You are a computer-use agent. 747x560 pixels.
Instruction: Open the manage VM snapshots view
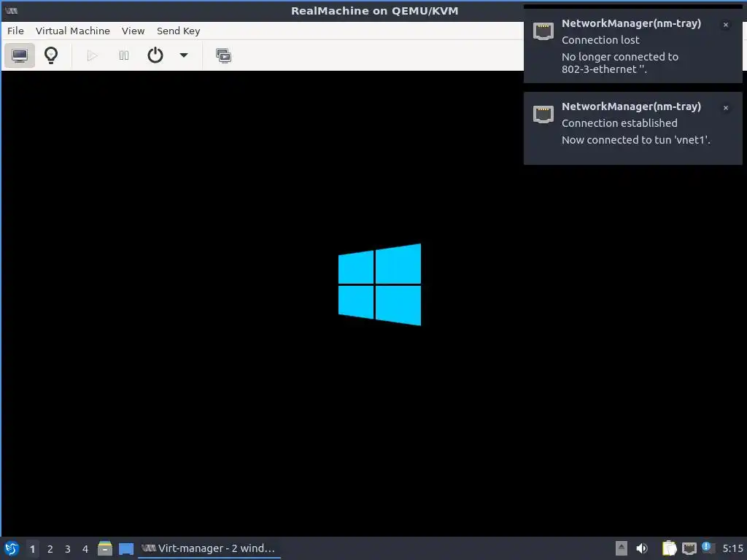click(x=223, y=55)
